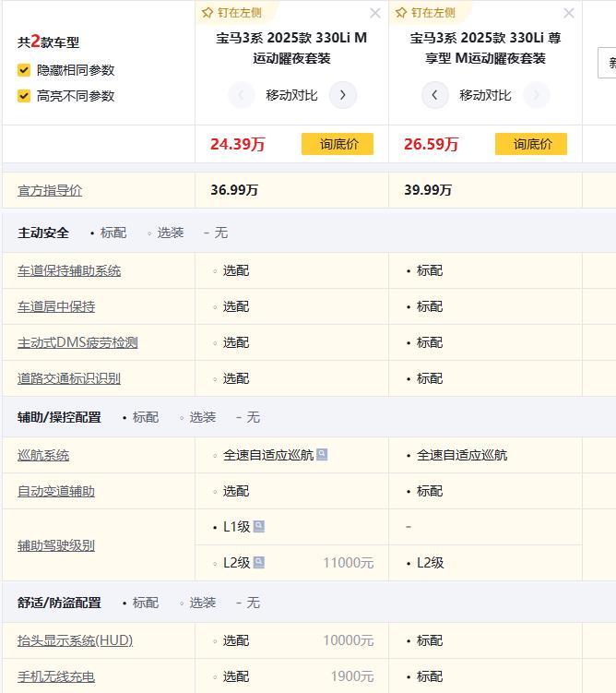Open 车道居中保持 explanation link

[56, 306]
